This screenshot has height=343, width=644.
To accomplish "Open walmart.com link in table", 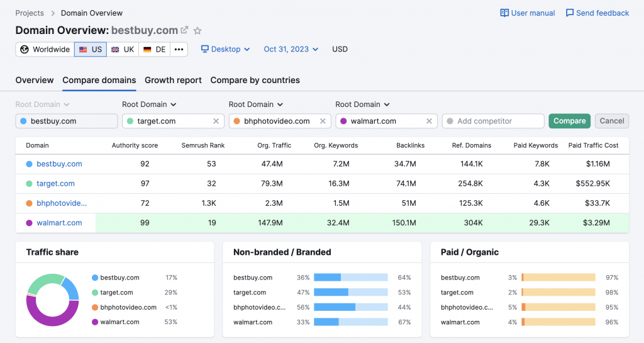I will point(59,223).
